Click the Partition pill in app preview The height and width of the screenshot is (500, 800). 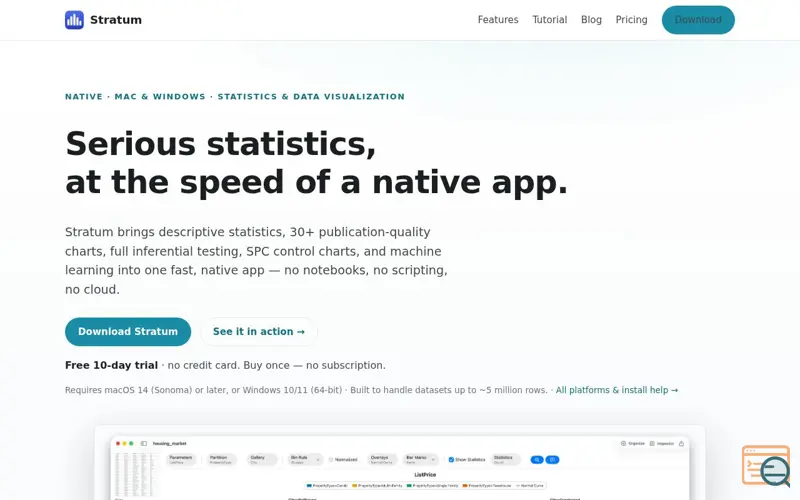pyautogui.click(x=221, y=460)
